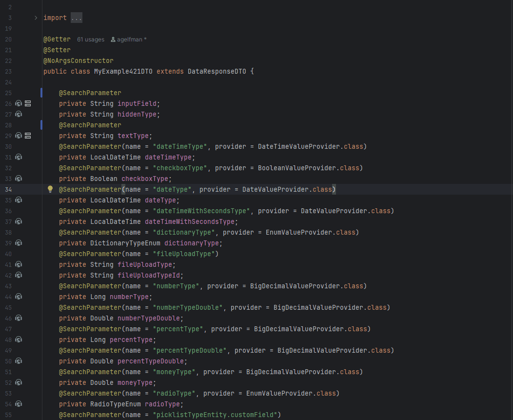The height and width of the screenshot is (420, 513).
Task: Click EnumValueProvider.class on line 38
Action: click(x=311, y=232)
